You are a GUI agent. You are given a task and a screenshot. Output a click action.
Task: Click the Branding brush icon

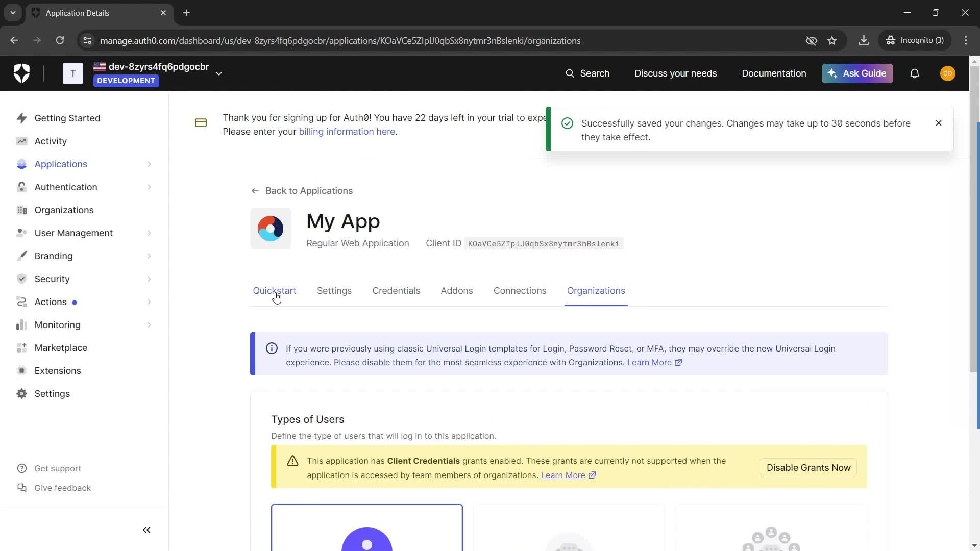(21, 256)
